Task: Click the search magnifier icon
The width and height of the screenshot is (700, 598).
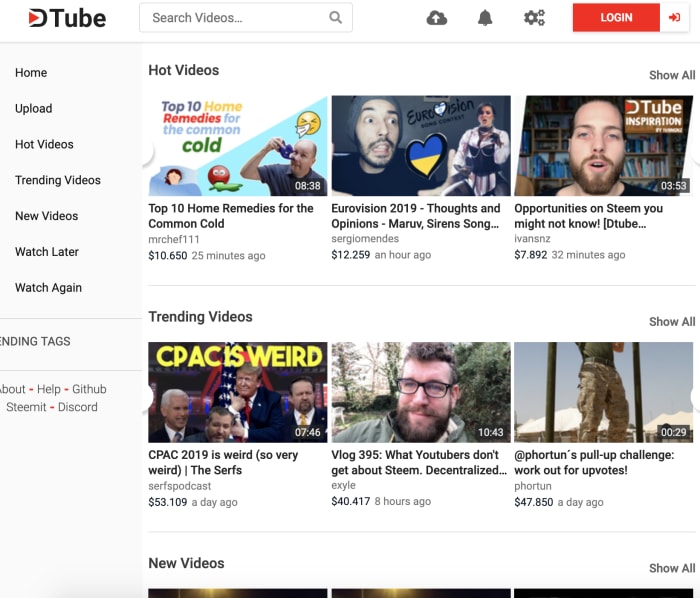Action: [336, 18]
